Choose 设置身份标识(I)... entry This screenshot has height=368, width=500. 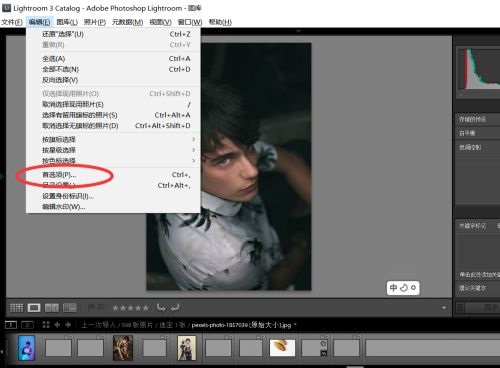(113, 196)
